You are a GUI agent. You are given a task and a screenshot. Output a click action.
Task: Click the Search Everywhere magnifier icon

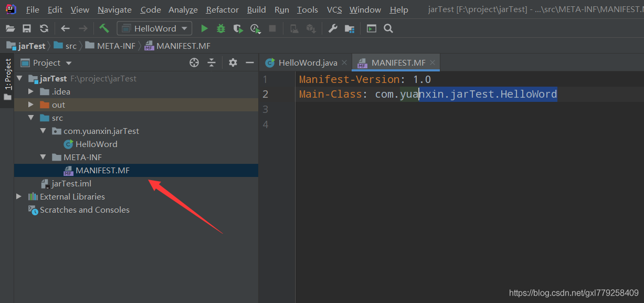[x=388, y=29]
